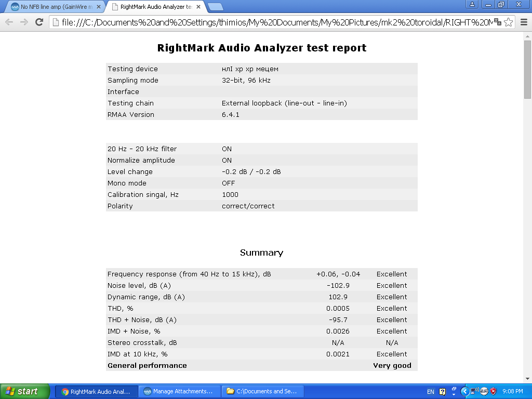
Task: Select the RightMark Audio Analyzer browser tab
Action: pyautogui.click(x=156, y=7)
